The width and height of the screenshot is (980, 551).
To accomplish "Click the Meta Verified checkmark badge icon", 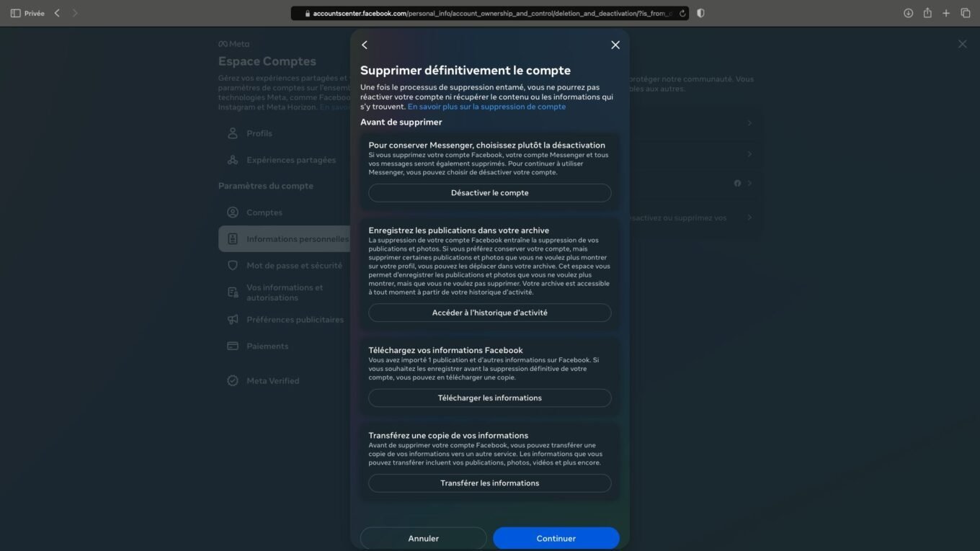I will coord(233,381).
